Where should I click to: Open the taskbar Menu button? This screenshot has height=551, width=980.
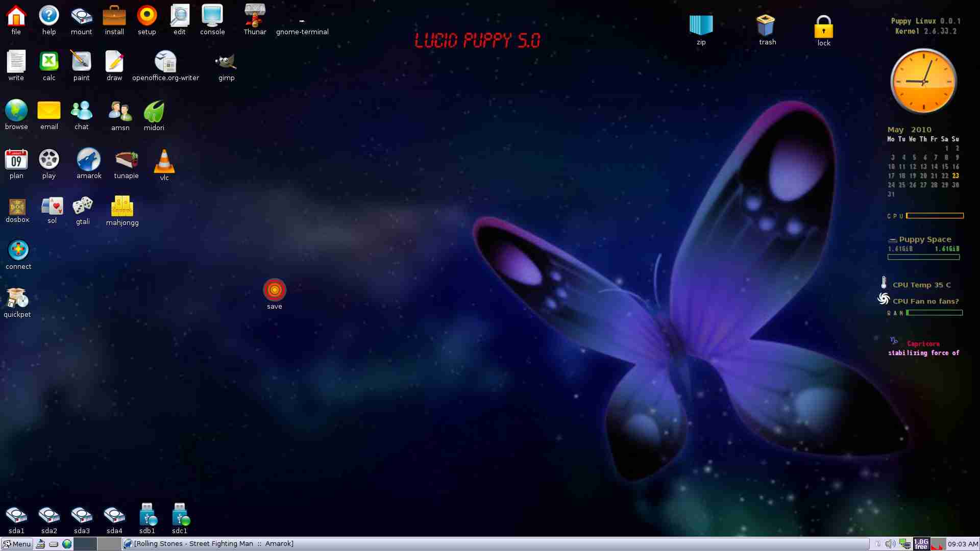17,544
